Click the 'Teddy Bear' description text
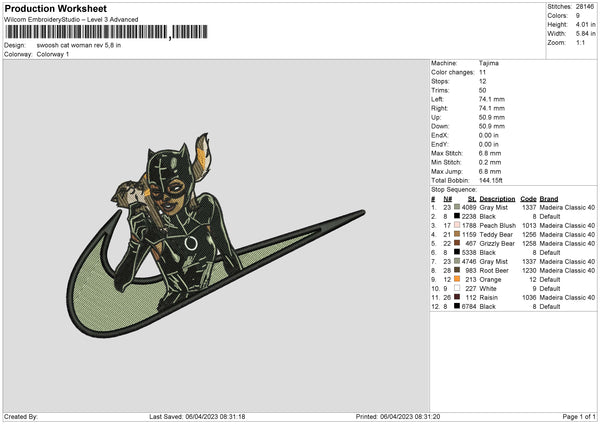 tap(496, 235)
